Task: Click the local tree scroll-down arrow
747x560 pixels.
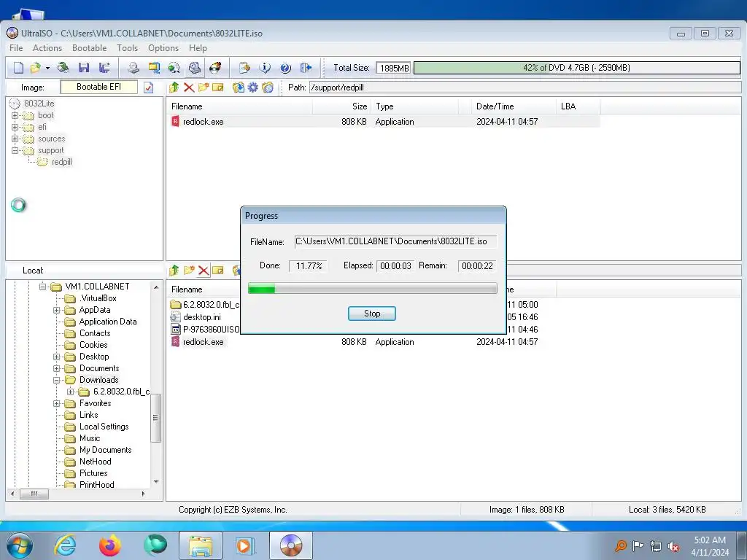Action: (156, 482)
